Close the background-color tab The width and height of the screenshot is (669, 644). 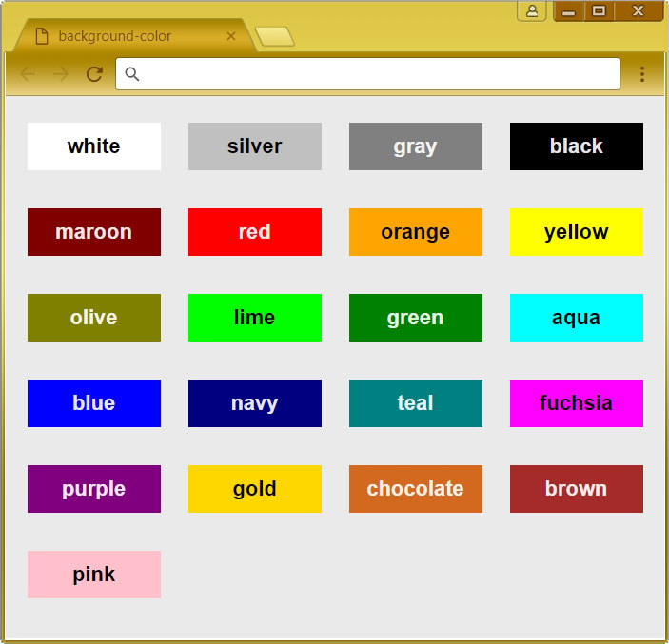(231, 36)
